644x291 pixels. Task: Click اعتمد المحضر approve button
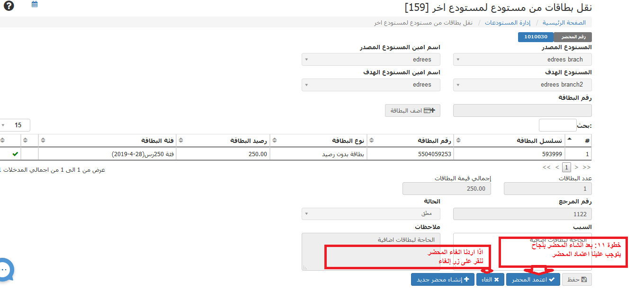[x=533, y=280]
